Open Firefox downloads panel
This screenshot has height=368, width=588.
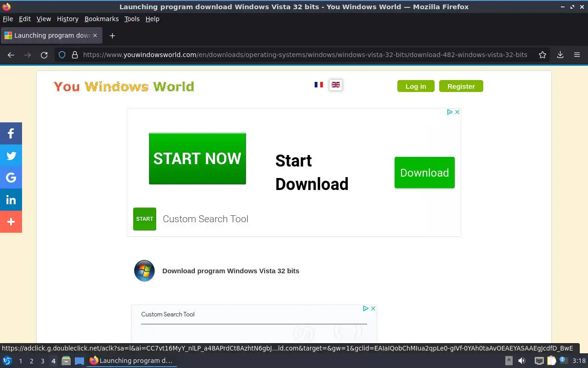pos(560,55)
